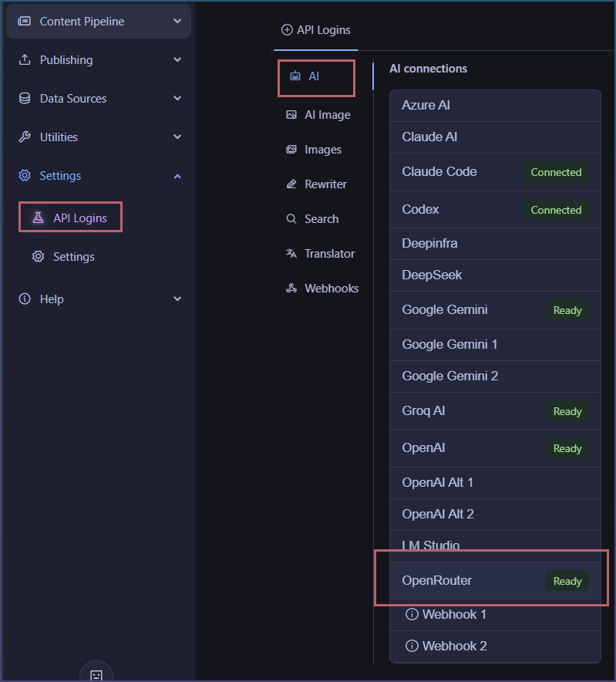Screen dimensions: 616x682
Task: Expand the Help section chevron
Action: [177, 299]
